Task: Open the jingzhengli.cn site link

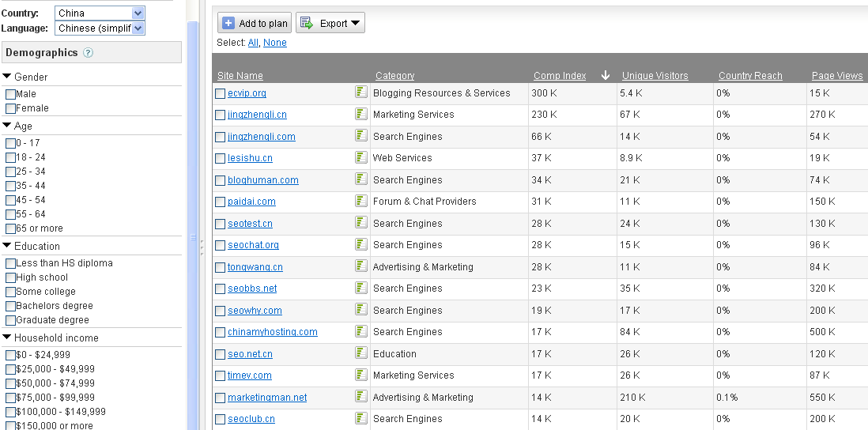Action: point(257,115)
